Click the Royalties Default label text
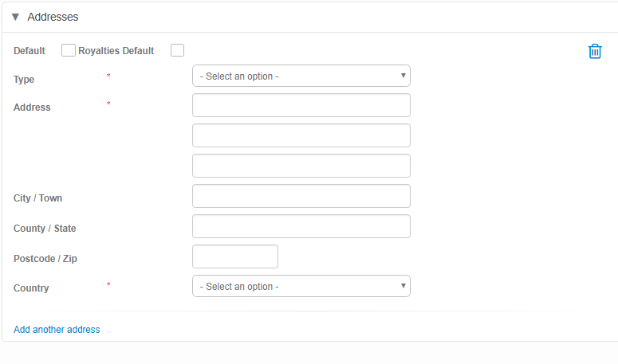 point(116,51)
